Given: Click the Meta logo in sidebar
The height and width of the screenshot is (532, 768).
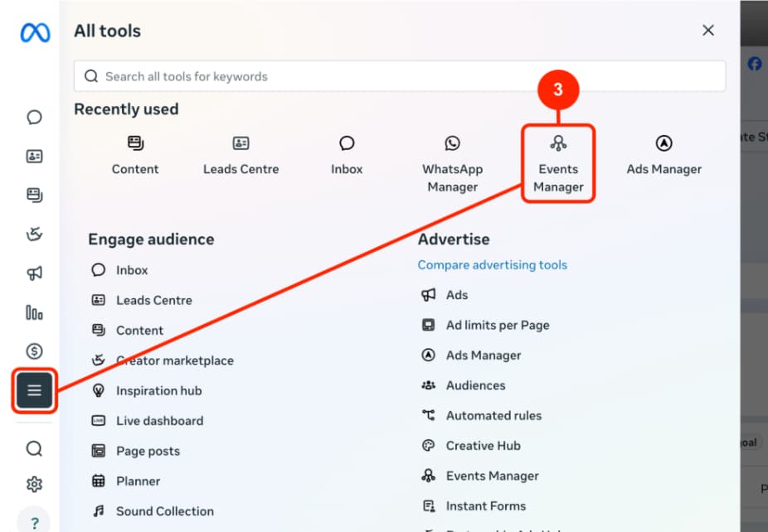Looking at the screenshot, I should [35, 33].
